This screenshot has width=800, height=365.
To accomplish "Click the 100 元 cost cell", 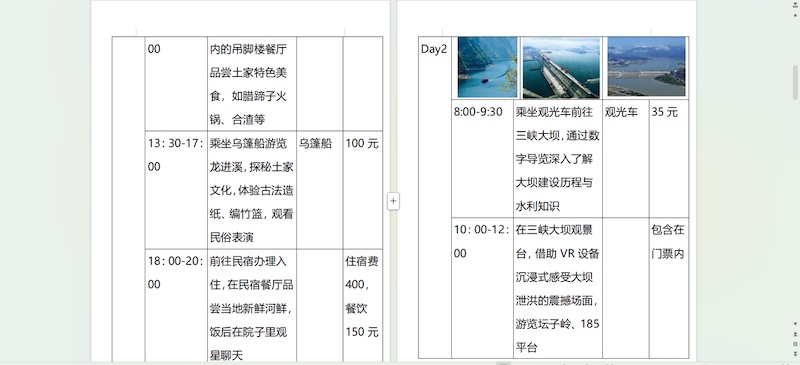I will pos(363,189).
